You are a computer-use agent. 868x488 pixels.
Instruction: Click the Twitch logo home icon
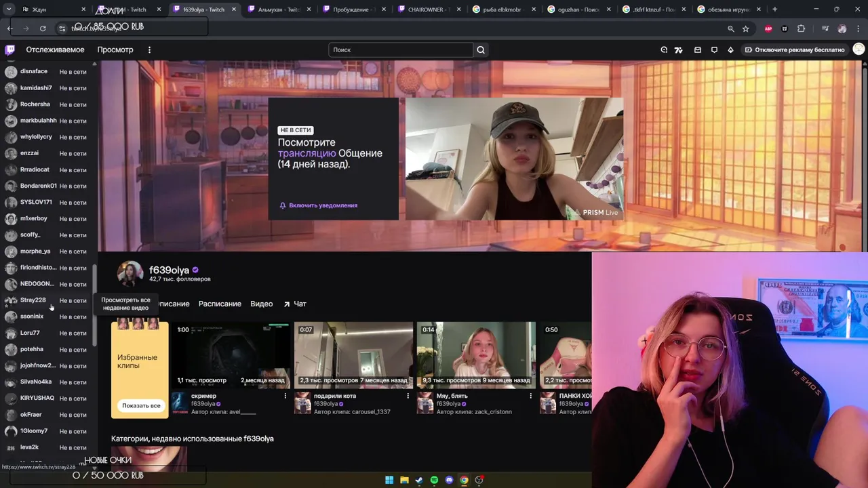click(x=9, y=49)
